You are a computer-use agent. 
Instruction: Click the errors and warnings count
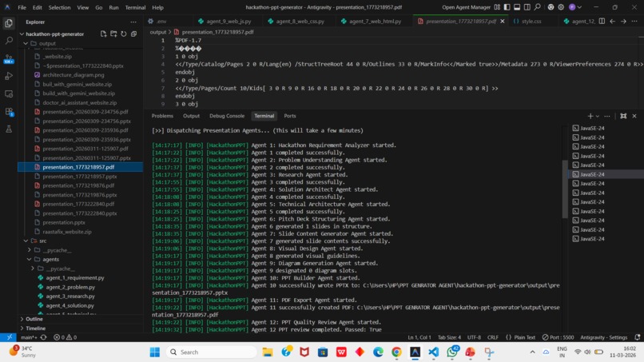[66, 337]
